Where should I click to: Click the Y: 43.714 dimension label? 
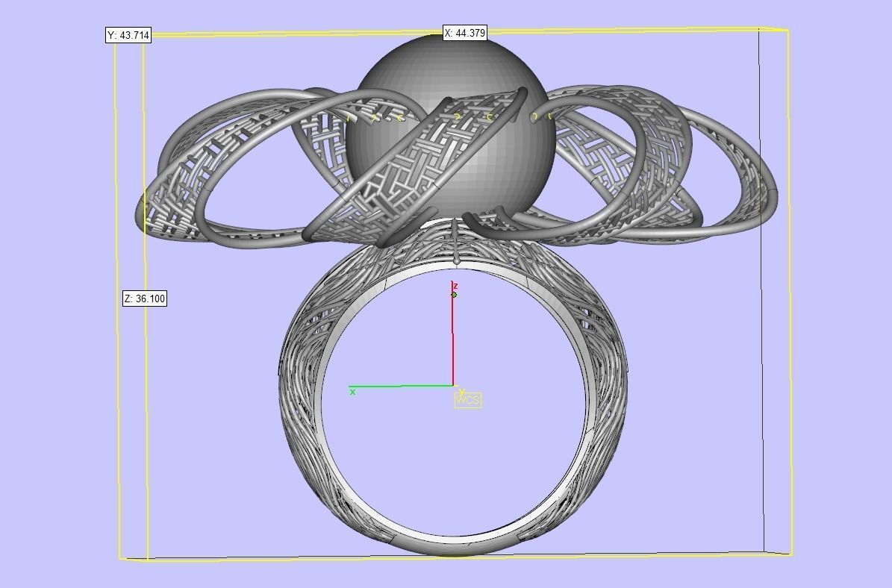pos(128,35)
